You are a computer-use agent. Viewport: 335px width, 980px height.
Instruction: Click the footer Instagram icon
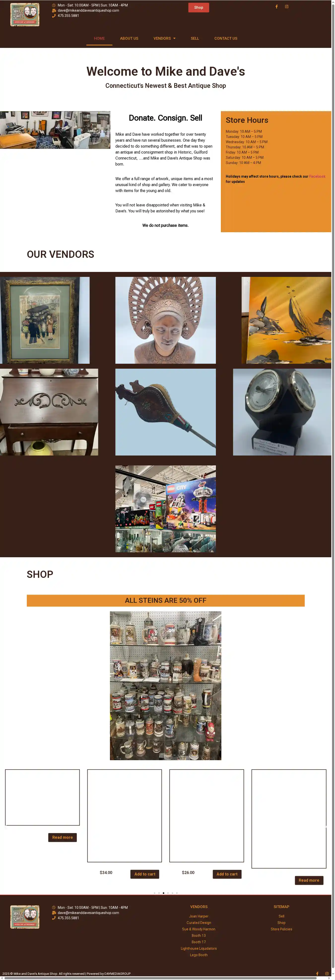tap(327, 974)
